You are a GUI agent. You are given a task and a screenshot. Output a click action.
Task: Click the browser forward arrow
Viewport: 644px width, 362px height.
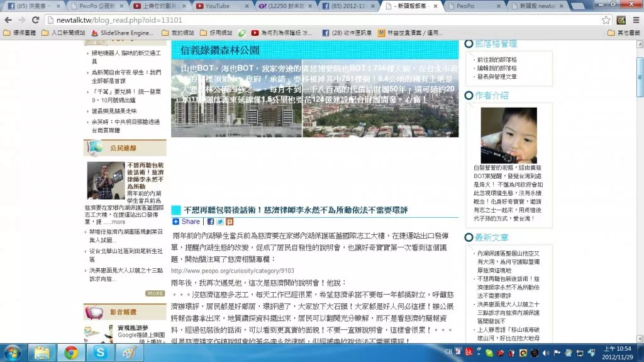tap(22, 20)
